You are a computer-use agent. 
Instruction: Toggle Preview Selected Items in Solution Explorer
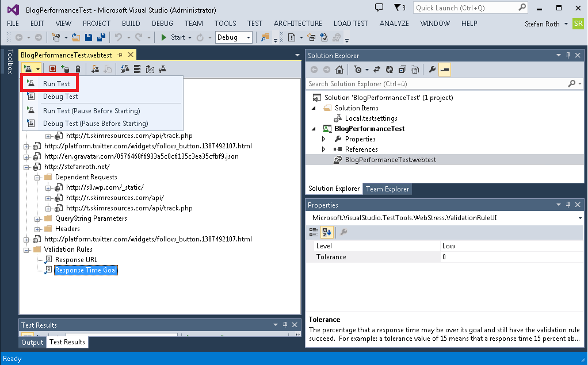[x=445, y=70]
